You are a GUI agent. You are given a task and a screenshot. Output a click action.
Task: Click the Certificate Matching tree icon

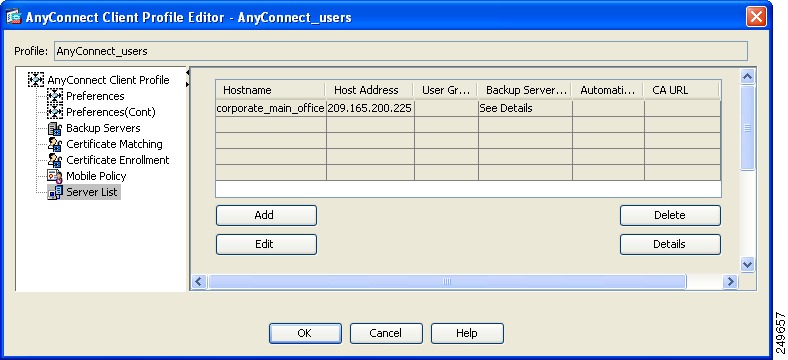click(x=55, y=144)
